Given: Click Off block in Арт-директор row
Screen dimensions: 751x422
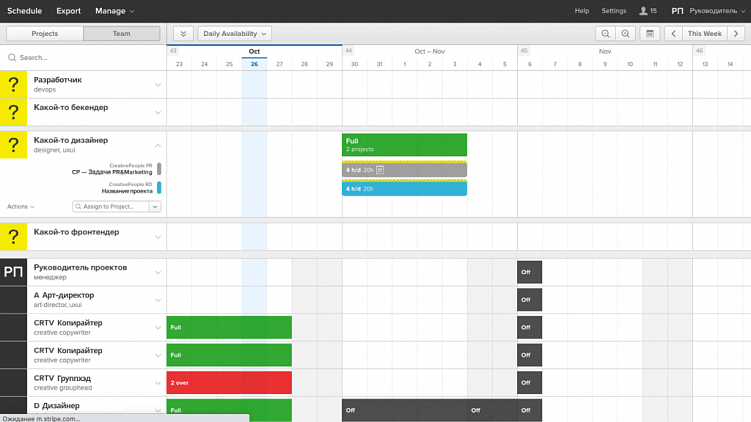Looking at the screenshot, I should pos(529,300).
